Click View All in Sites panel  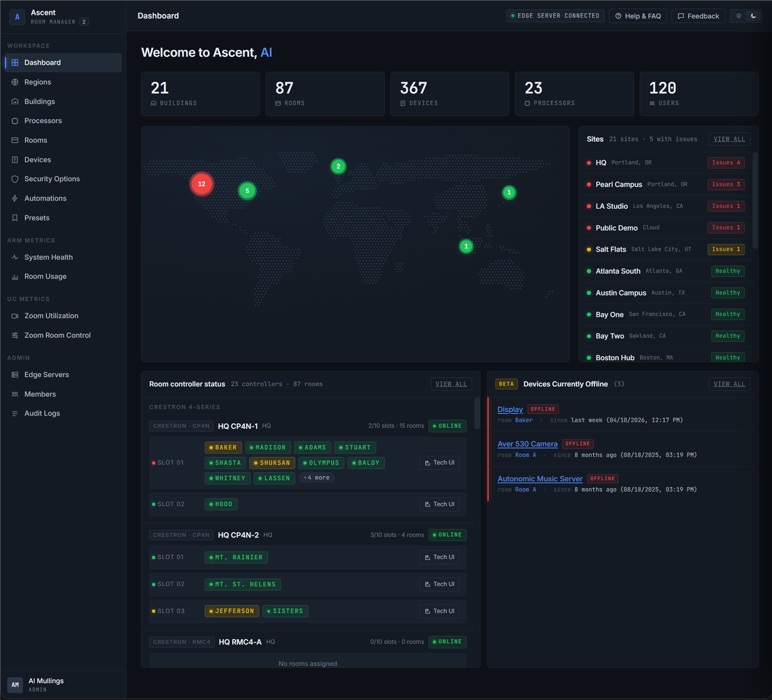coord(729,139)
